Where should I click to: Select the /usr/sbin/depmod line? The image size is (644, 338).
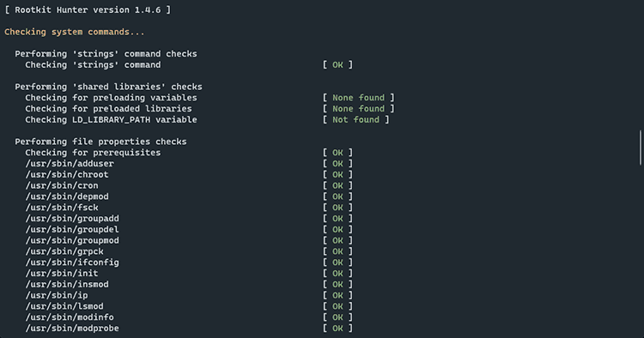(67, 197)
